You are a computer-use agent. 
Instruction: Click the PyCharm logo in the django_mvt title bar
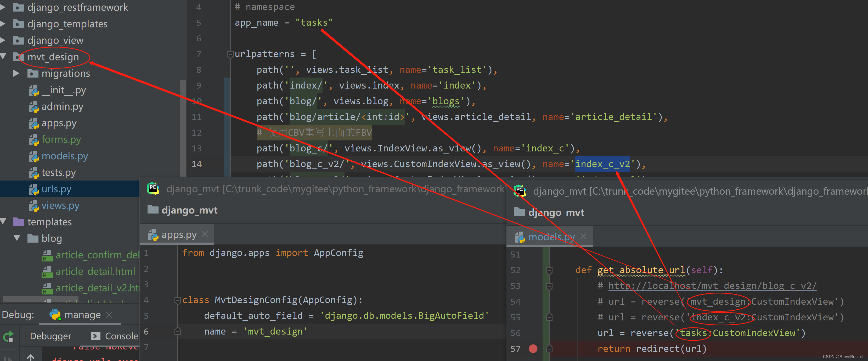click(x=153, y=189)
